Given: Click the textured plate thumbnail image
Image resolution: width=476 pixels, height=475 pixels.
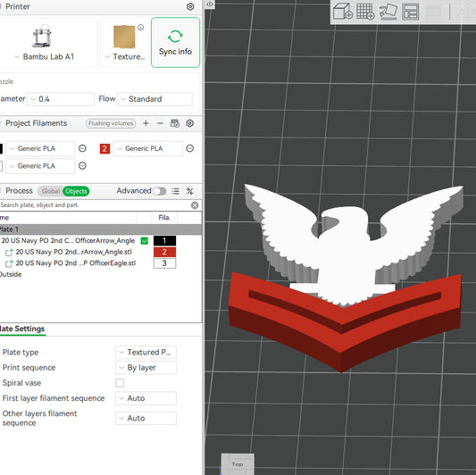Looking at the screenshot, I should (124, 37).
